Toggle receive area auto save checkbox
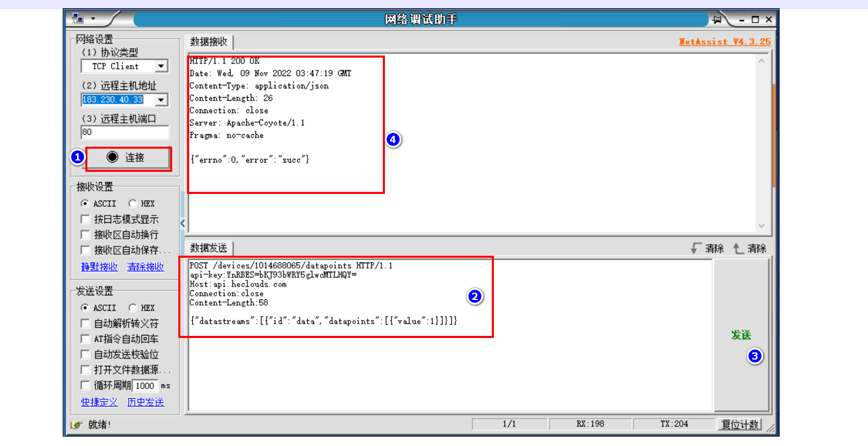868x446 pixels. [x=85, y=251]
